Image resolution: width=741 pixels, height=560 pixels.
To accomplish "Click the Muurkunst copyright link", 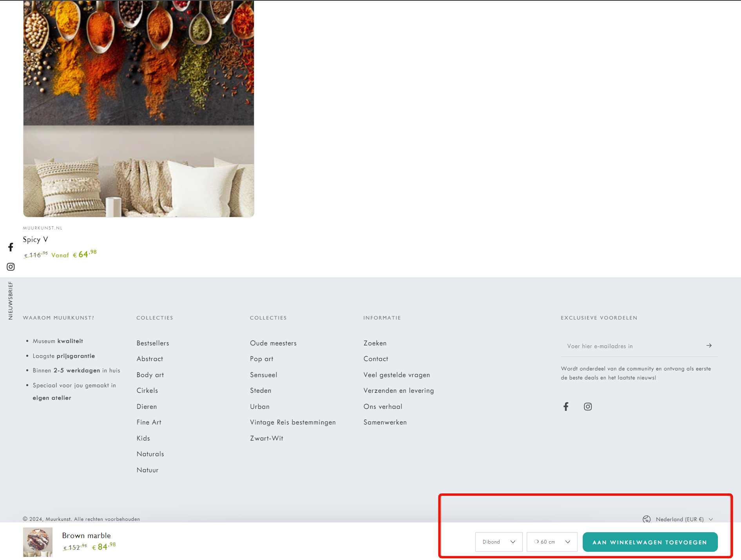I will [58, 519].
